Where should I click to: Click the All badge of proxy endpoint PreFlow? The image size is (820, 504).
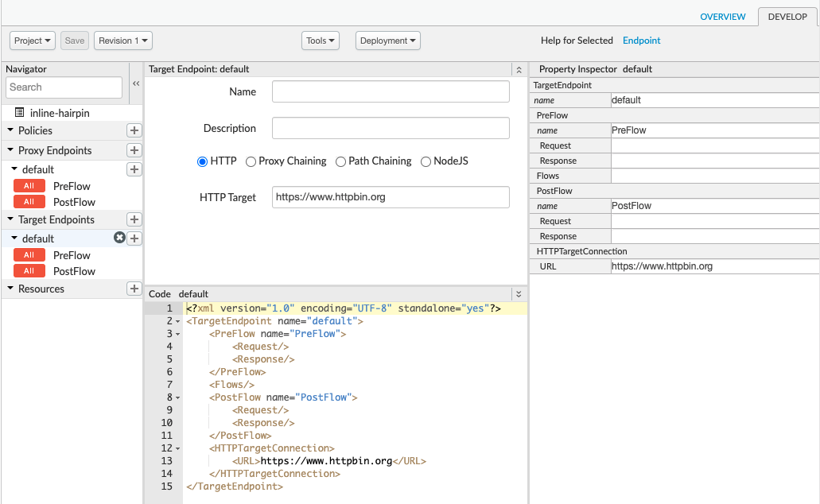pyautogui.click(x=29, y=185)
